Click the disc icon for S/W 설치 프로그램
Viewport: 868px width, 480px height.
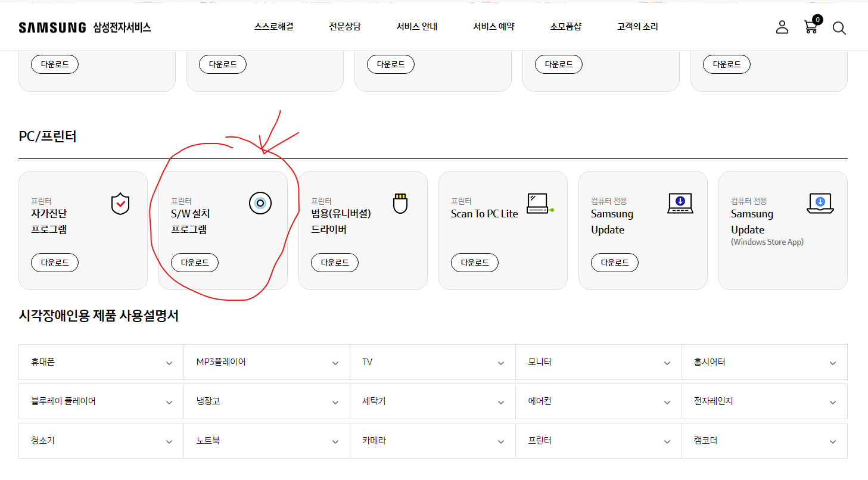pos(260,203)
